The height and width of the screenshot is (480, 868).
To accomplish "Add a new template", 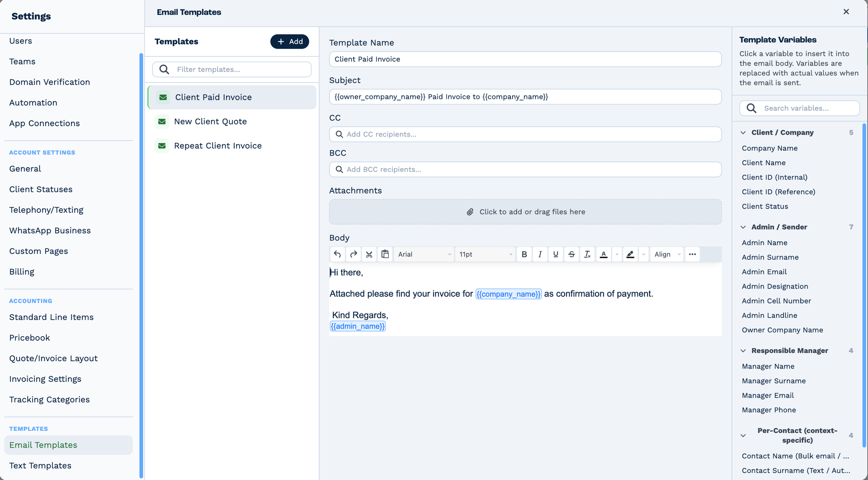I will (289, 42).
